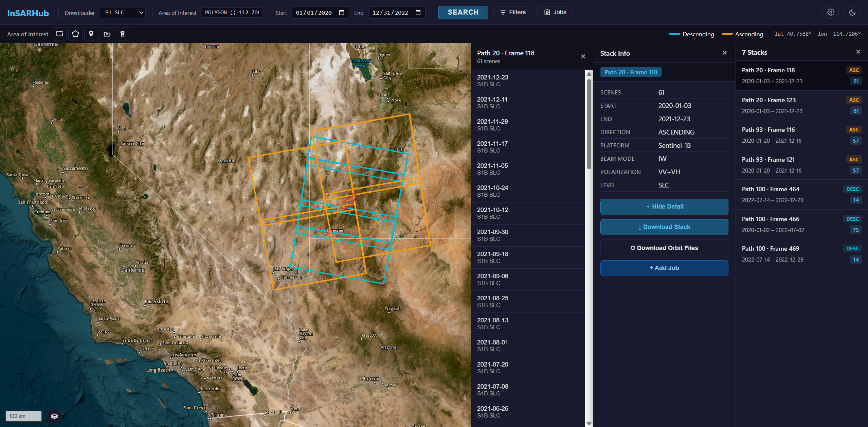
Task: Select the 2021-08-01 S1B SLC scene
Action: [528, 346]
